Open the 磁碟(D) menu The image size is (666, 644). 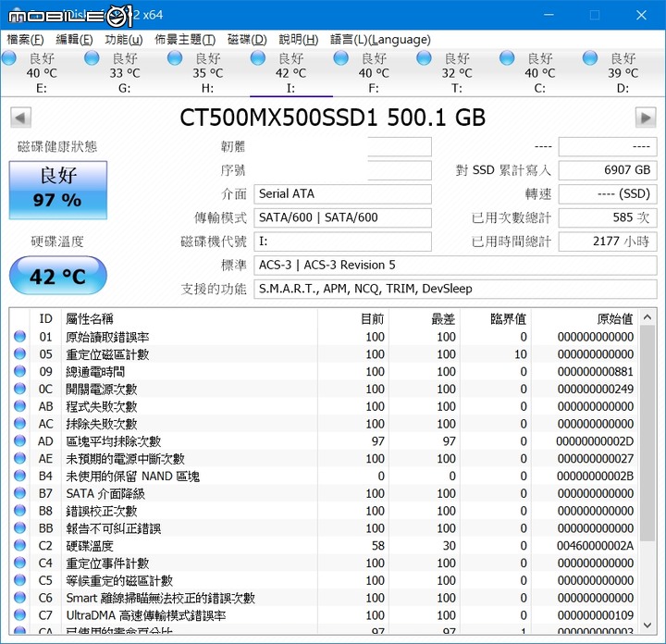pos(247,40)
